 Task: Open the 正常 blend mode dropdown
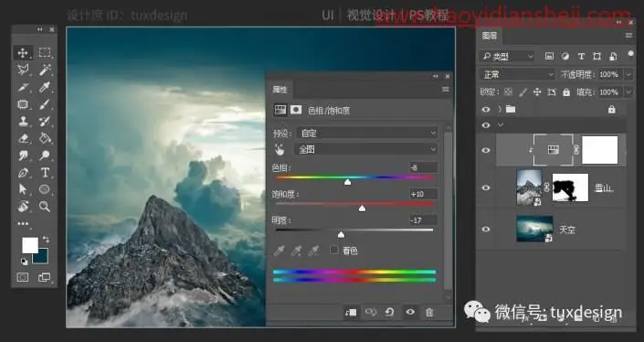518,74
